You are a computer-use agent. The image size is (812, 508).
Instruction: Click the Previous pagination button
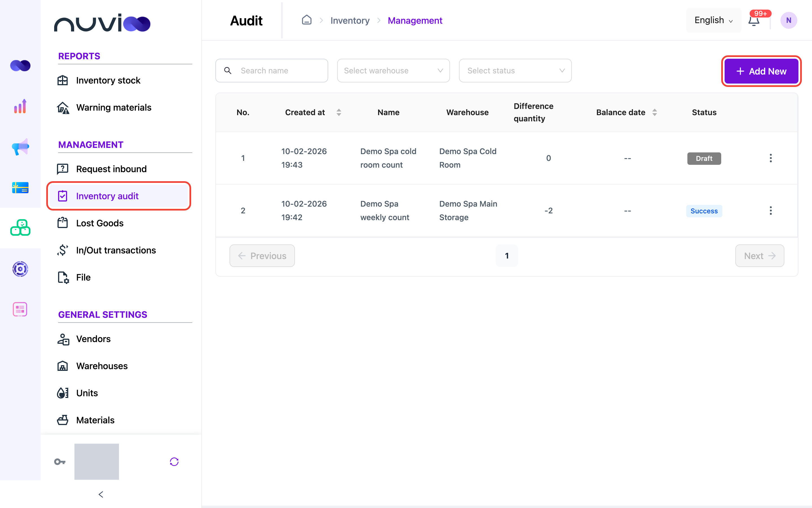262,256
